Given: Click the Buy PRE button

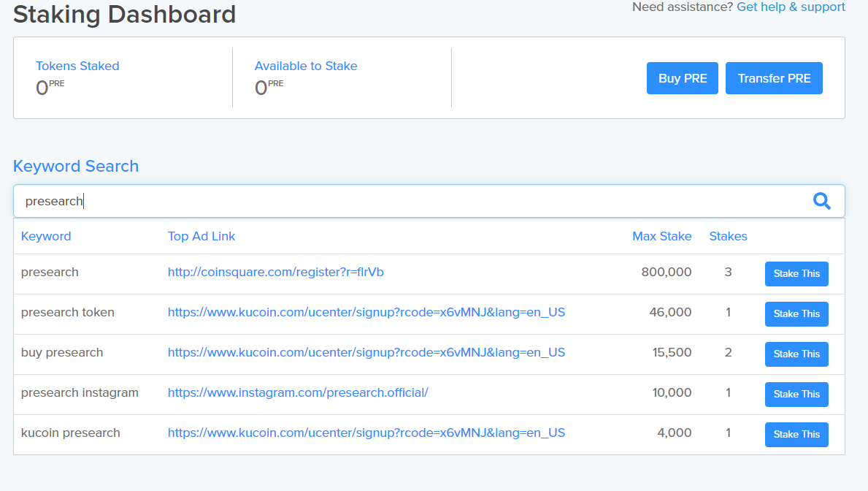Looking at the screenshot, I should click(683, 78).
